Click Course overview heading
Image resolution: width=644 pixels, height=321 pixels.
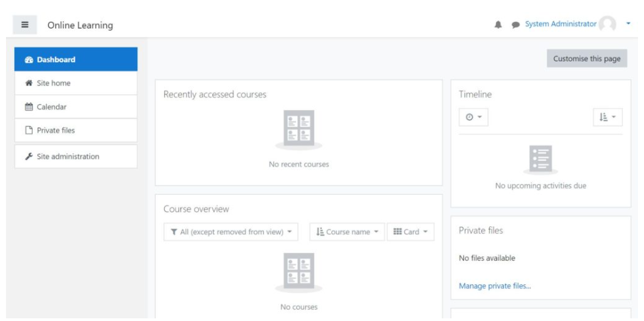[x=196, y=209]
